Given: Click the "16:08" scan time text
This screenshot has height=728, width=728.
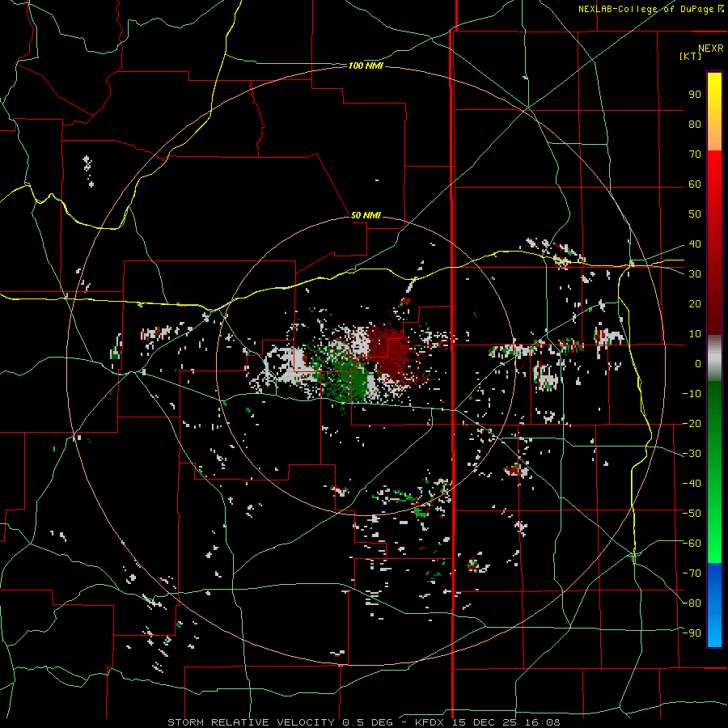Looking at the screenshot, I should [543, 722].
